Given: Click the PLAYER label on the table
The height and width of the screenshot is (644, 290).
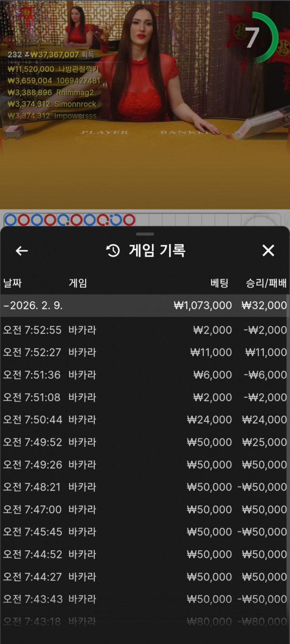Looking at the screenshot, I should (x=105, y=132).
